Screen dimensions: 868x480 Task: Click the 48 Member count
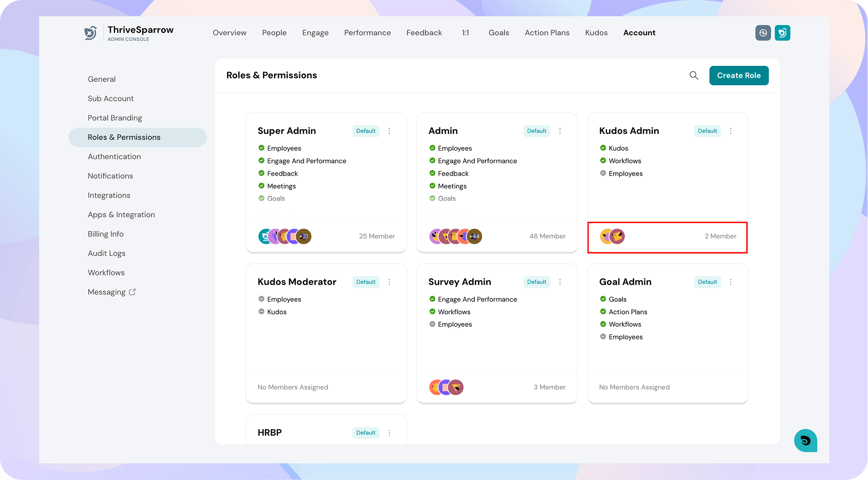548,236
